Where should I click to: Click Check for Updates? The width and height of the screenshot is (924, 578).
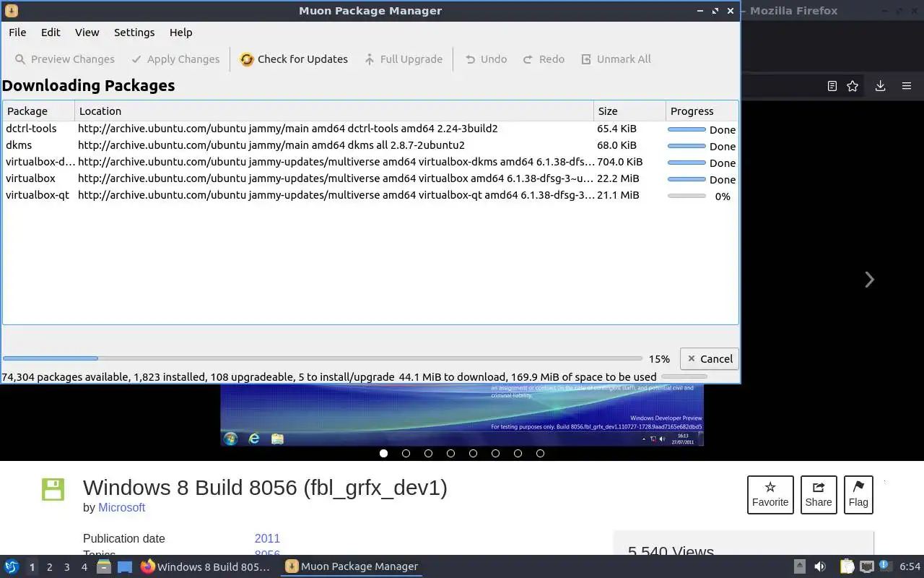pos(294,59)
